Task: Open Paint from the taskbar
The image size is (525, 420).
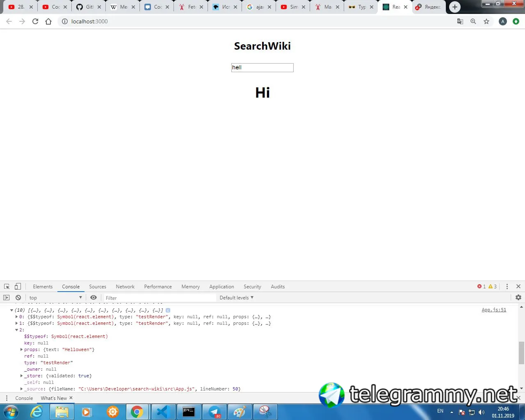Action: pos(240,412)
